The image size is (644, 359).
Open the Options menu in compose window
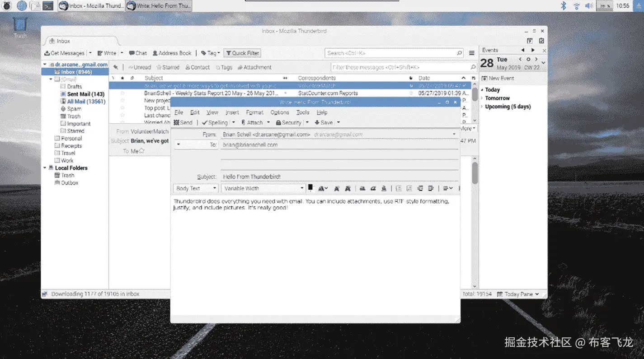(x=280, y=112)
